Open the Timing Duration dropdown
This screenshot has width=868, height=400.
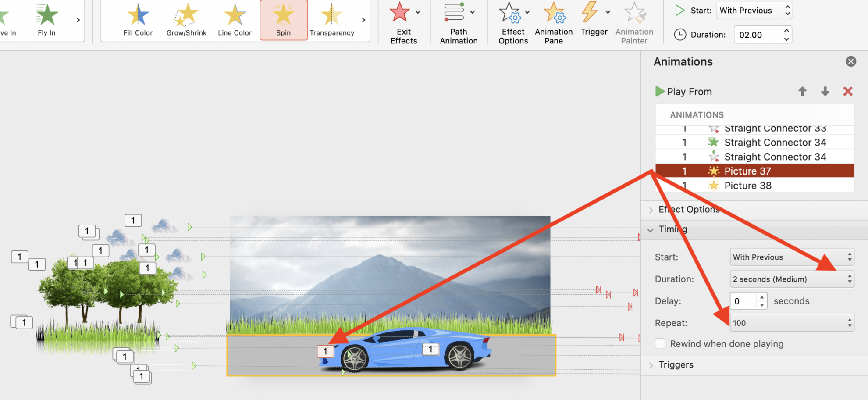(792, 279)
